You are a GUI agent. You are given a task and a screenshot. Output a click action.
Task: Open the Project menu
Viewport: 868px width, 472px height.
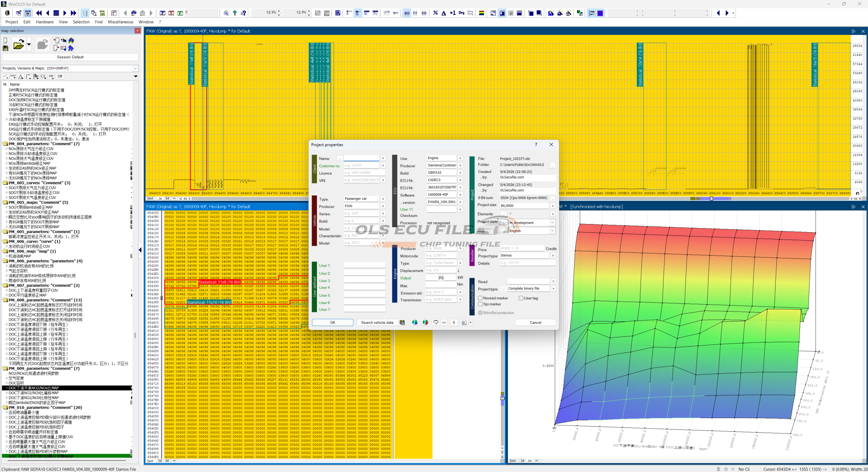pos(12,22)
